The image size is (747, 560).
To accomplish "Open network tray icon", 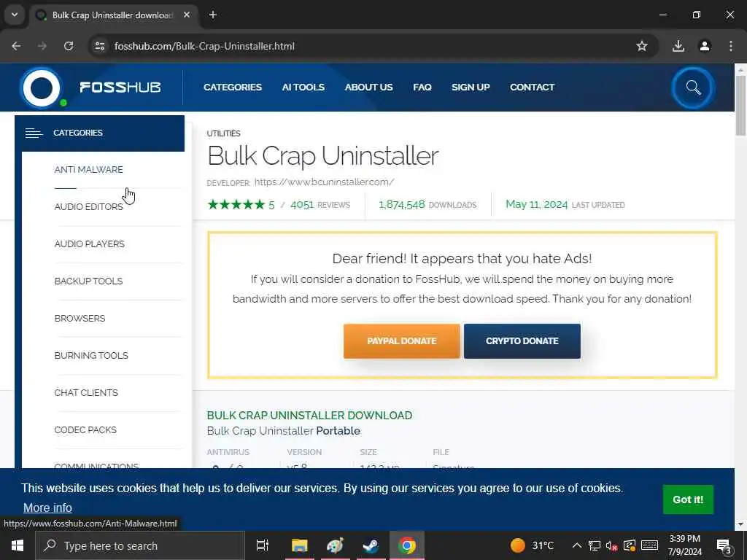I will (x=594, y=545).
